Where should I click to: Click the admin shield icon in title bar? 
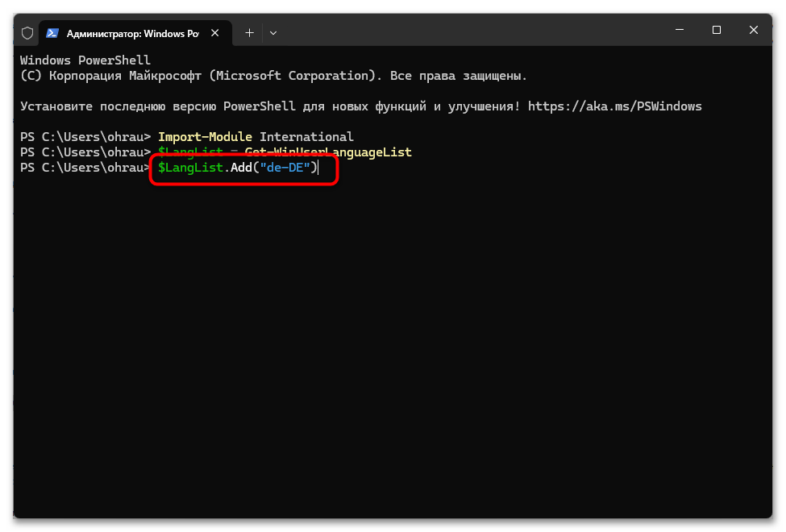point(27,33)
